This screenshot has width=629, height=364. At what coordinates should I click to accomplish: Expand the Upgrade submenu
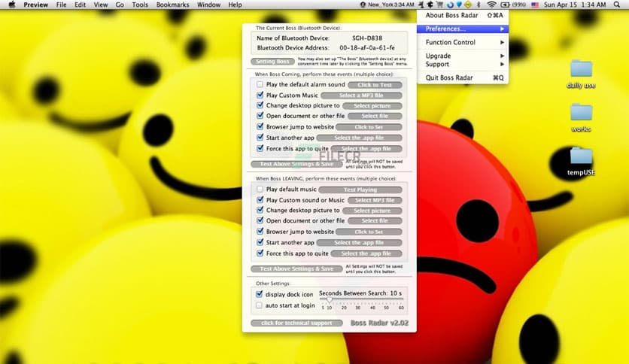tap(463, 56)
